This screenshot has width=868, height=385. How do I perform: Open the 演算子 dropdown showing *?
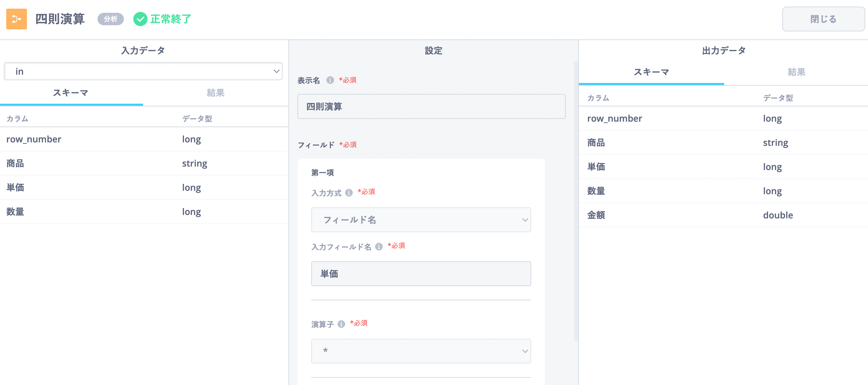click(421, 351)
